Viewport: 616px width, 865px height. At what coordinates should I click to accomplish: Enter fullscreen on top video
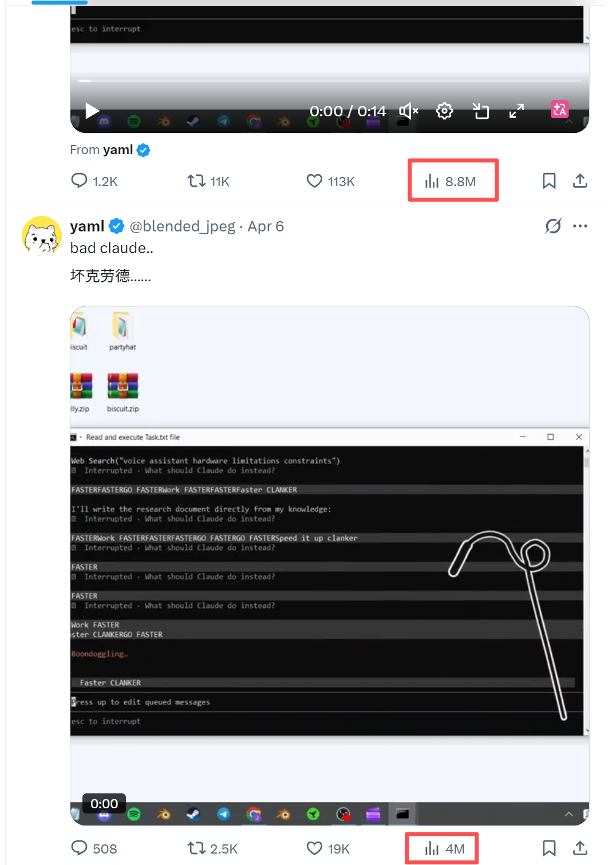click(x=516, y=111)
